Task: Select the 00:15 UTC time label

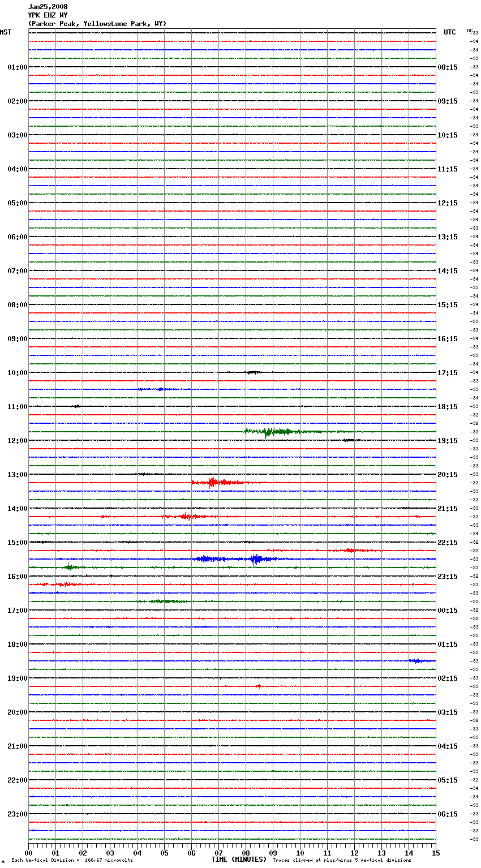Action: click(x=448, y=611)
